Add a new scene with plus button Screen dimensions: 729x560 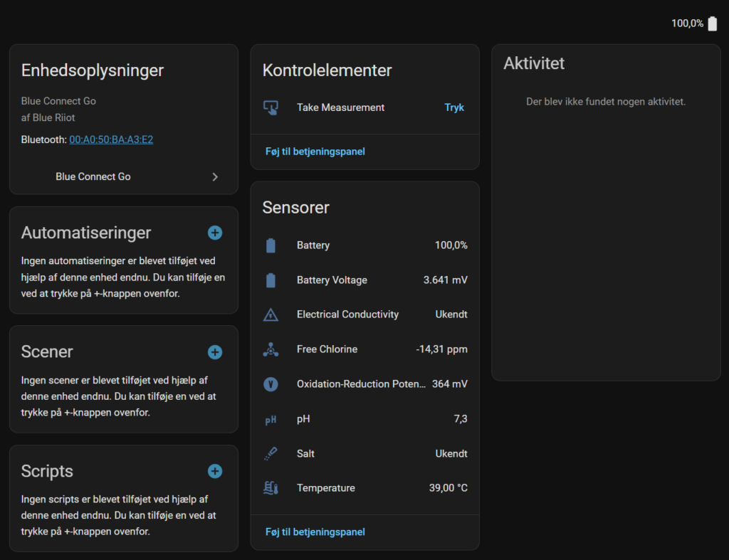click(x=215, y=352)
